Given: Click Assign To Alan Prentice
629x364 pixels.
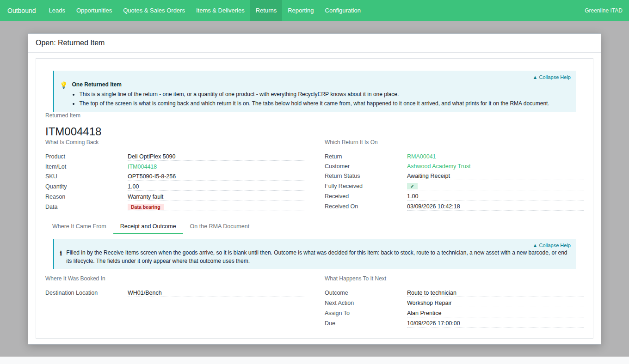Looking at the screenshot, I should tap(424, 313).
